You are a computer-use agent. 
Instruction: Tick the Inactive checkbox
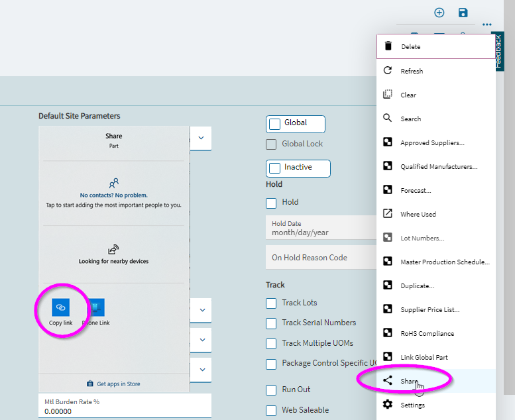click(x=275, y=168)
